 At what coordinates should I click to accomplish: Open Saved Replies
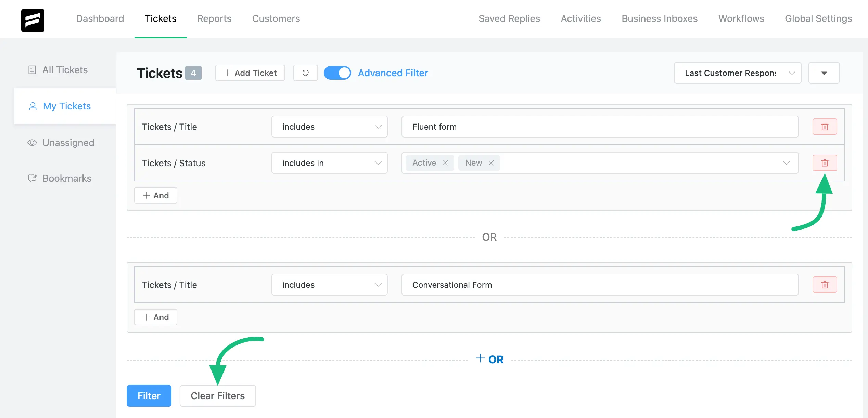pos(509,18)
